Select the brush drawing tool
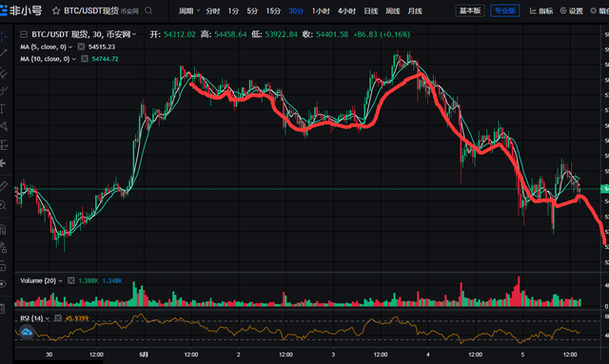This screenshot has height=364, width=609. (x=3, y=91)
